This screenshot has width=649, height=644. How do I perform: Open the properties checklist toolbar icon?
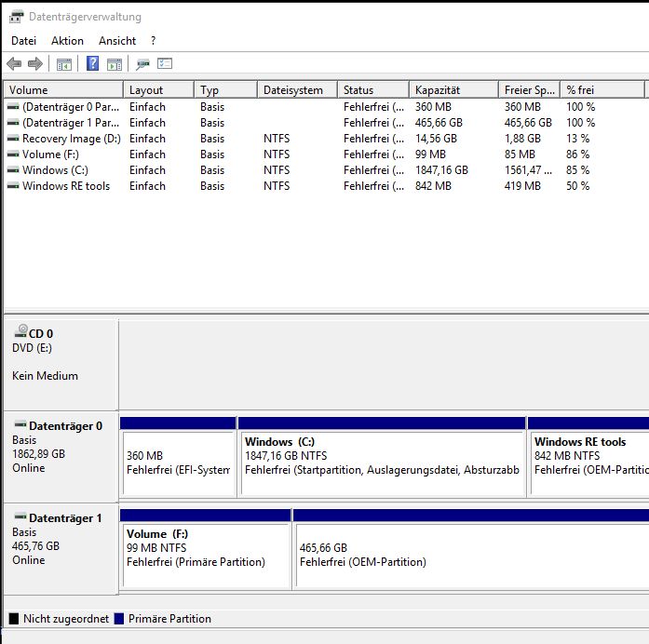point(165,63)
